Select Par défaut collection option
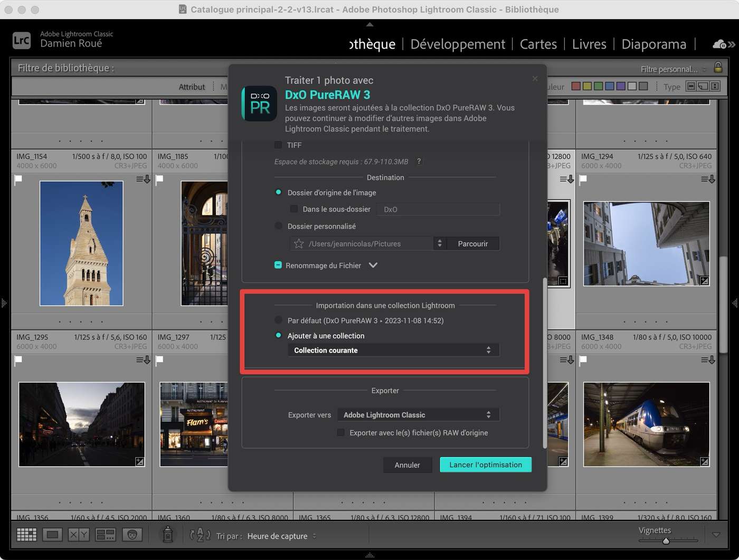This screenshot has height=560, width=739. pos(278,320)
